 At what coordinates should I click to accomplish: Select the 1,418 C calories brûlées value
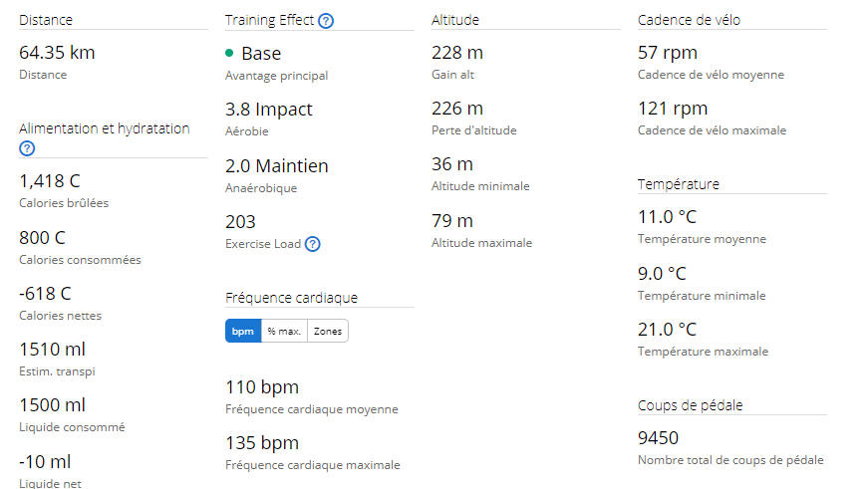[x=50, y=181]
